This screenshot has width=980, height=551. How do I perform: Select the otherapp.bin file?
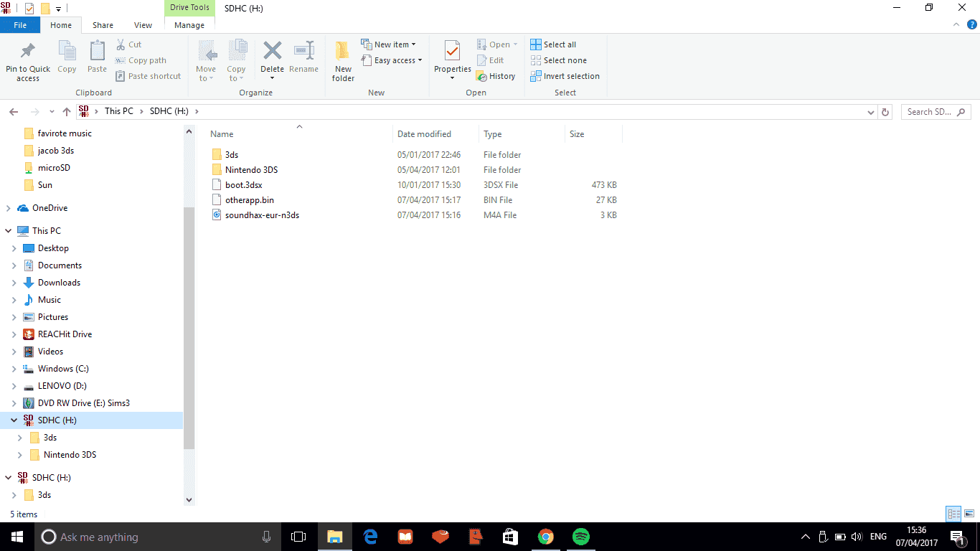pyautogui.click(x=250, y=200)
